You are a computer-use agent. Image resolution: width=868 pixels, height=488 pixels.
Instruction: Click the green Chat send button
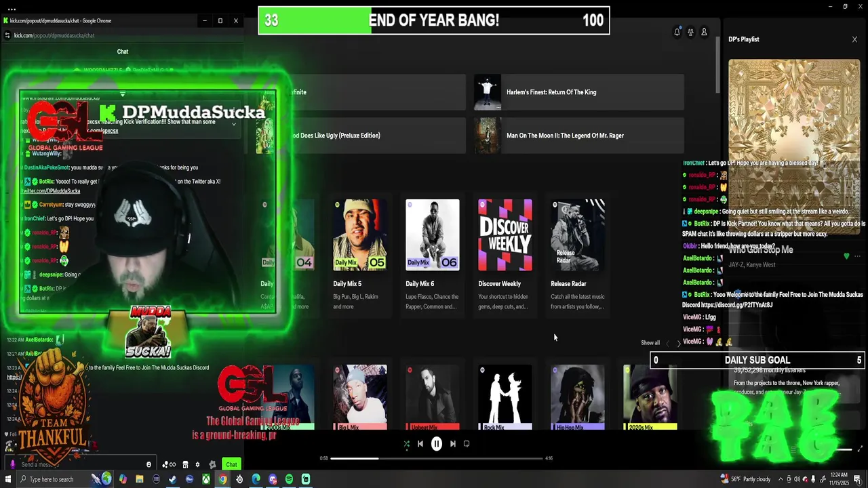point(231,464)
